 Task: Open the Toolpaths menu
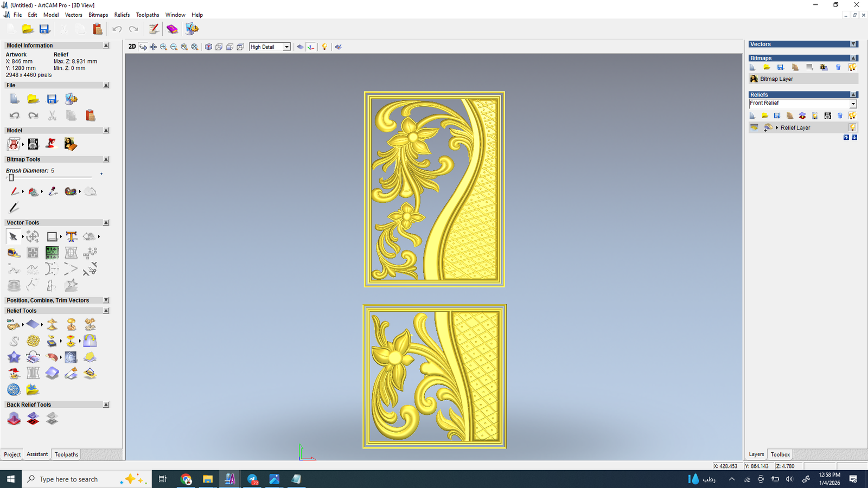pyautogui.click(x=148, y=15)
